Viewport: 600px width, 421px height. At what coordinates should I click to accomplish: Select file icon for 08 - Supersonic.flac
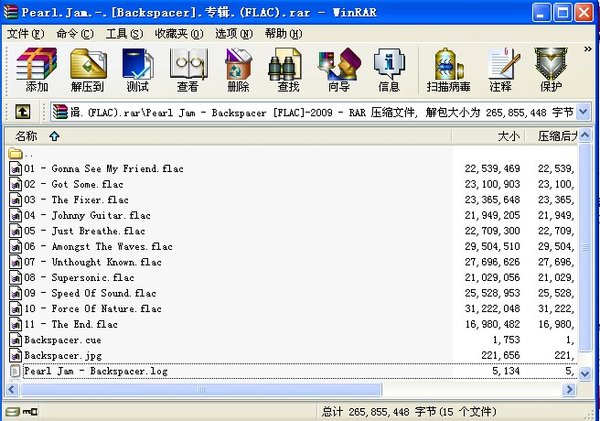pos(15,277)
